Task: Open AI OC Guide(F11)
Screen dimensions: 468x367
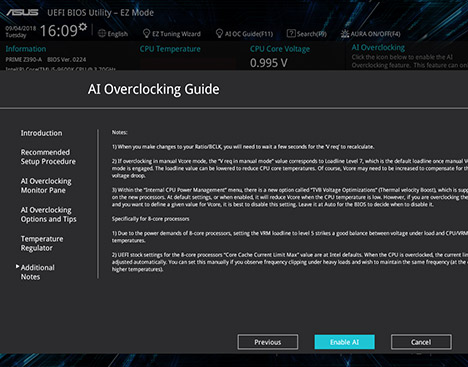Action: pos(249,34)
